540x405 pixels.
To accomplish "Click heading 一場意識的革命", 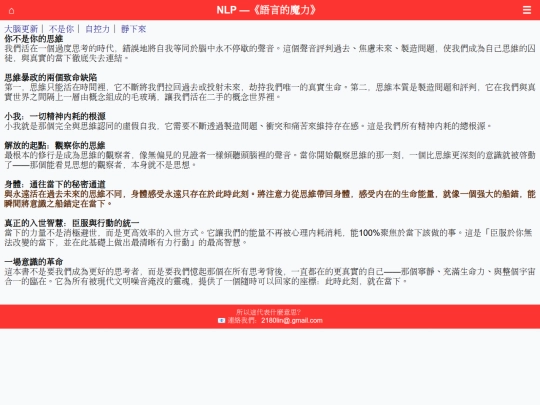I will tap(34, 261).
